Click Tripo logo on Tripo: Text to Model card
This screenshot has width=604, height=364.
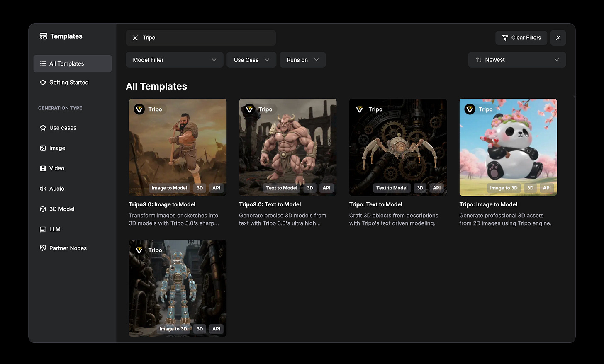tap(360, 109)
